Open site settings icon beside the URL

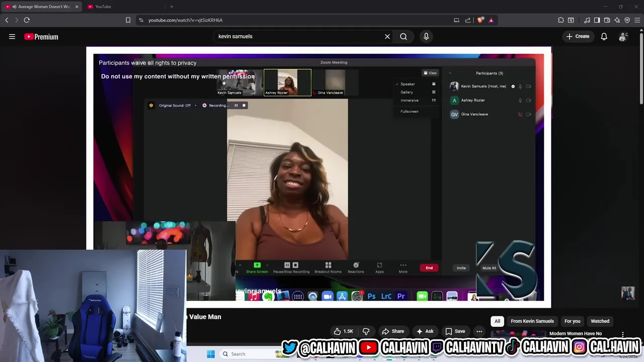[x=141, y=20]
